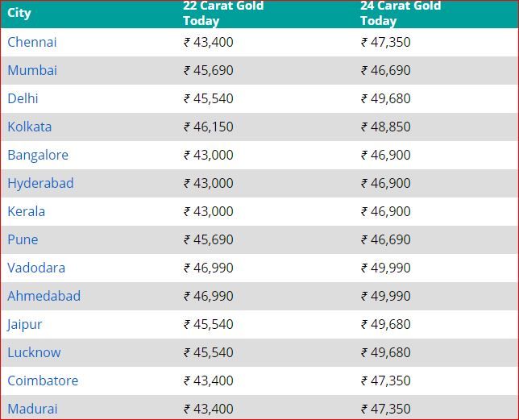519x420 pixels.
Task: Open the Bangalore city link
Action: point(38,155)
